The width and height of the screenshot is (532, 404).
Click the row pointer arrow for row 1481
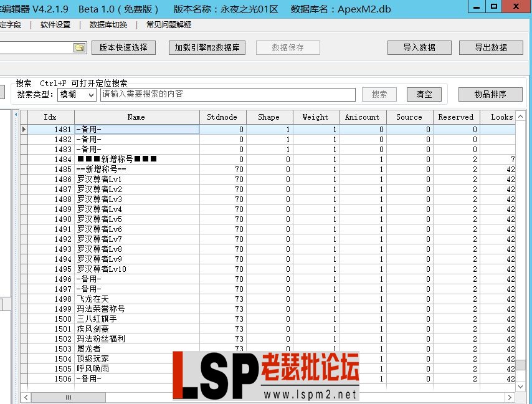(x=24, y=129)
